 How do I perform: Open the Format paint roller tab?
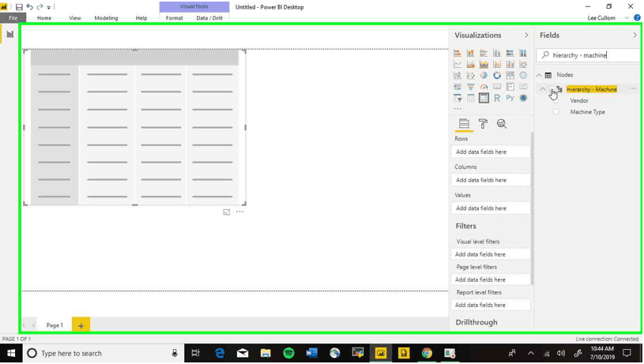click(x=483, y=123)
